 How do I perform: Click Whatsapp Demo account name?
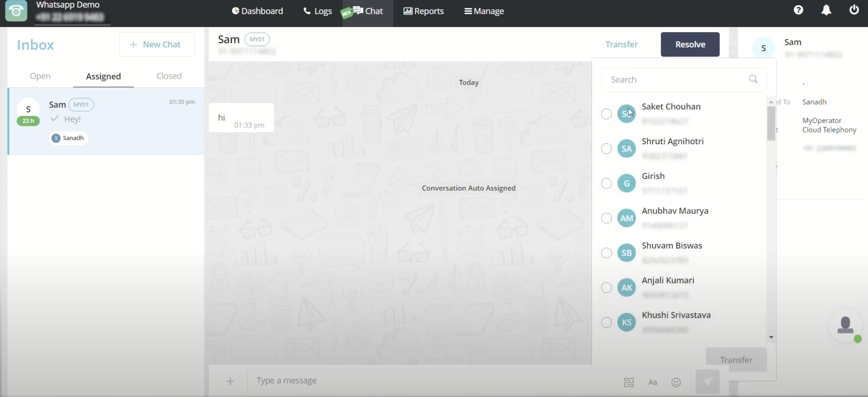click(x=68, y=5)
